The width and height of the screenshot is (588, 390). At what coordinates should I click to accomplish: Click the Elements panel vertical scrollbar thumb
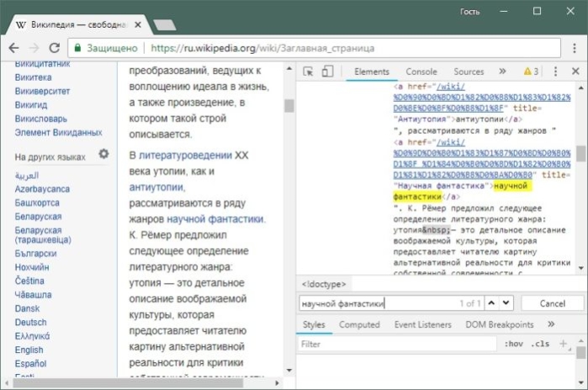point(581,153)
